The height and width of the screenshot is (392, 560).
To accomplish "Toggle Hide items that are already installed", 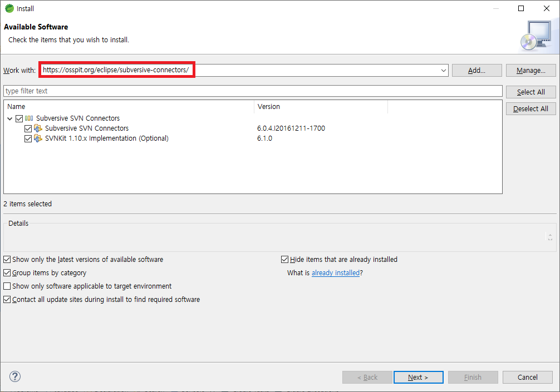I will [x=284, y=259].
